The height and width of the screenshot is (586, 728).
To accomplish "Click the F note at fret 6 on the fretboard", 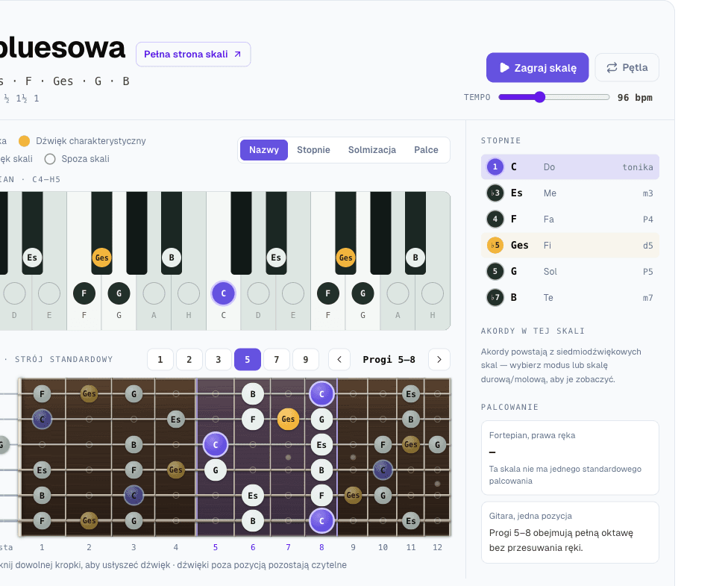I will tap(253, 420).
